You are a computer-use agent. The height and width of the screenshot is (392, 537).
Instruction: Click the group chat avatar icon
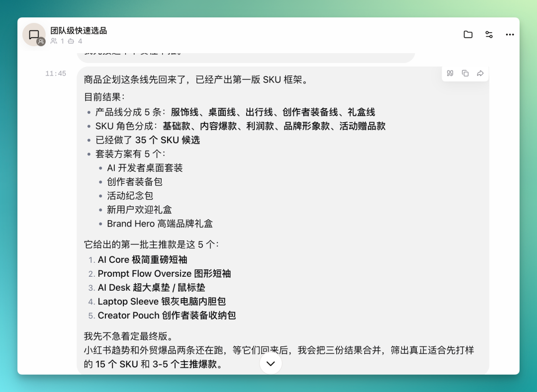tap(34, 35)
